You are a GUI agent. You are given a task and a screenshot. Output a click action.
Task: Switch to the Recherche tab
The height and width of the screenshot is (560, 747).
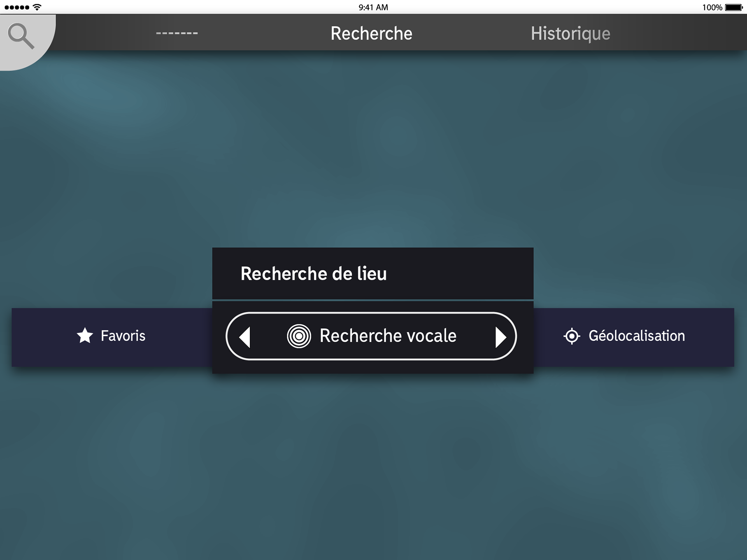click(x=372, y=33)
